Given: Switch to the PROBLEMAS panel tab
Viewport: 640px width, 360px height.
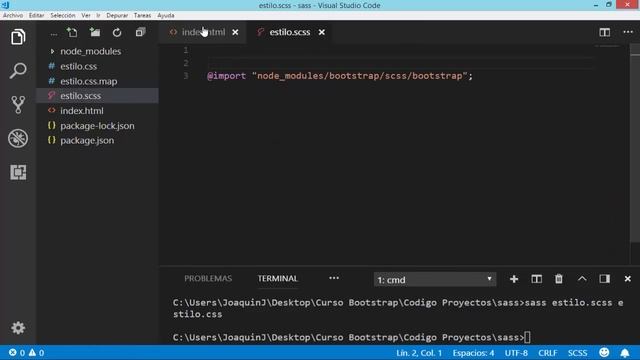Looking at the screenshot, I should click(208, 278).
